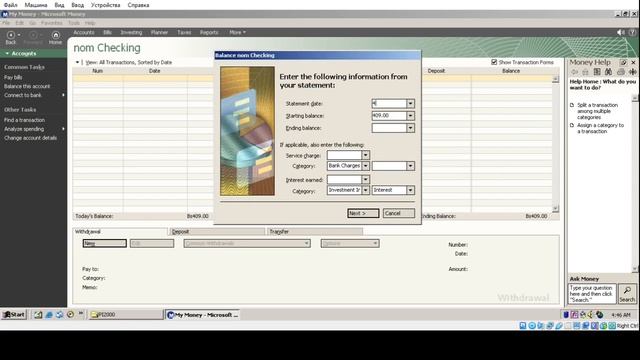
Task: Click the blue shield icon in the system tray
Action: 566,315
